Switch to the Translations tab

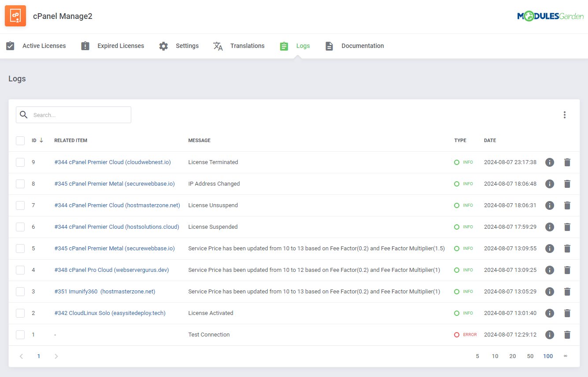pos(239,46)
